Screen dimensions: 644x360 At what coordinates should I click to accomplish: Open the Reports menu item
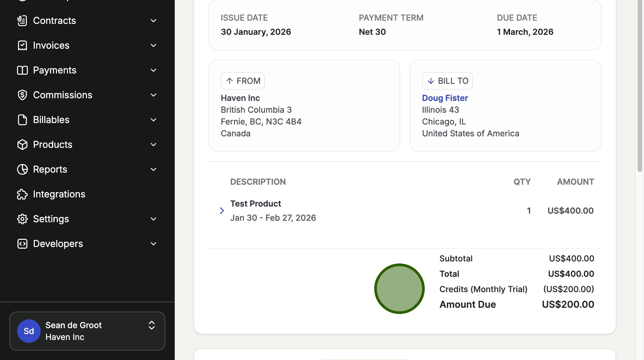tap(50, 169)
